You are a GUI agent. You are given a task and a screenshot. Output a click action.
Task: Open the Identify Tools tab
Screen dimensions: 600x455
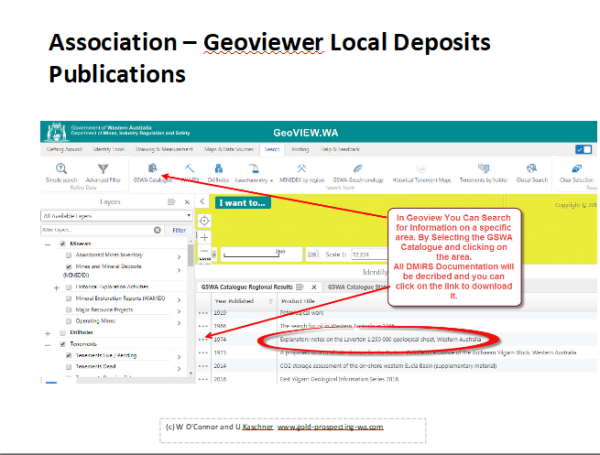coord(109,149)
